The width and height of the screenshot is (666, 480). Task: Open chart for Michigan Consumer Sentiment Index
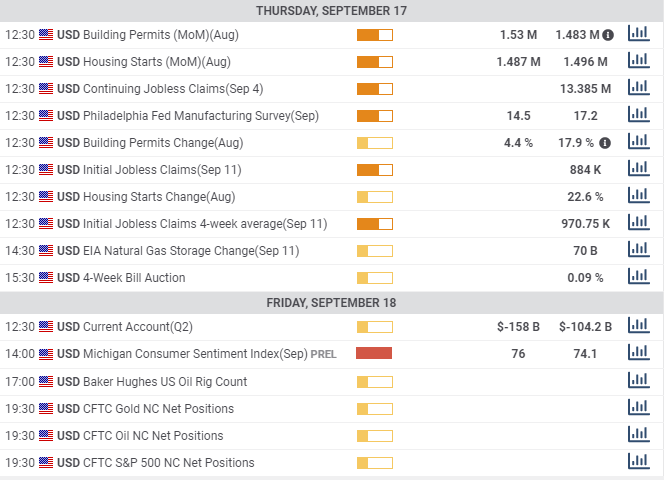(639, 353)
